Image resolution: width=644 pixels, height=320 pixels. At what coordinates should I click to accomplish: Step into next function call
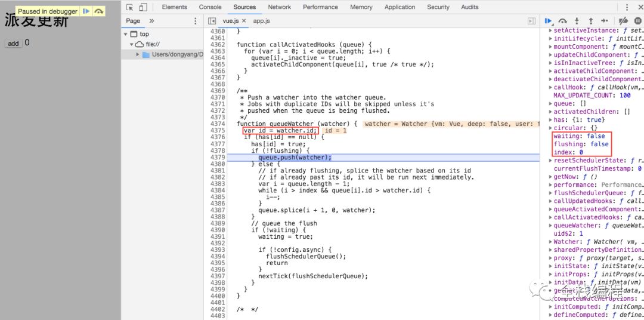pos(577,21)
